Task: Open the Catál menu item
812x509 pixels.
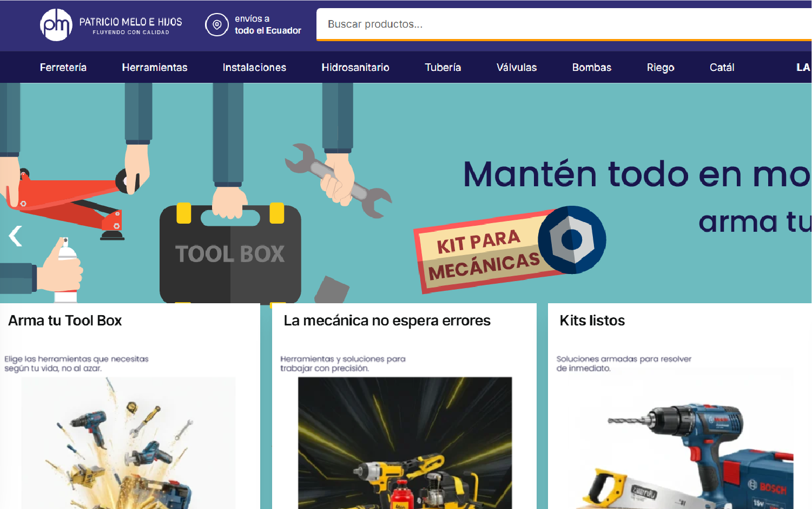Action: coord(722,67)
